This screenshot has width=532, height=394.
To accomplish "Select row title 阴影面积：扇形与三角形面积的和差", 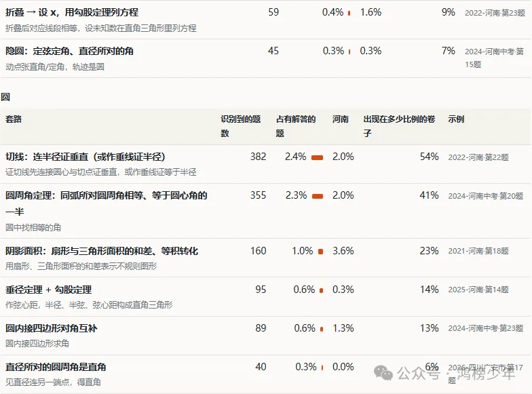I will click(x=102, y=251).
